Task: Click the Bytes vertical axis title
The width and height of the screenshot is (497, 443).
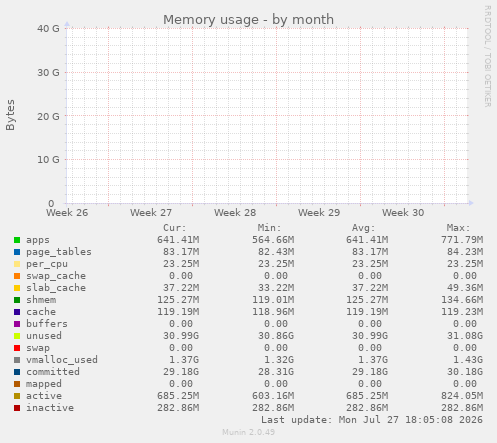Action: point(10,115)
